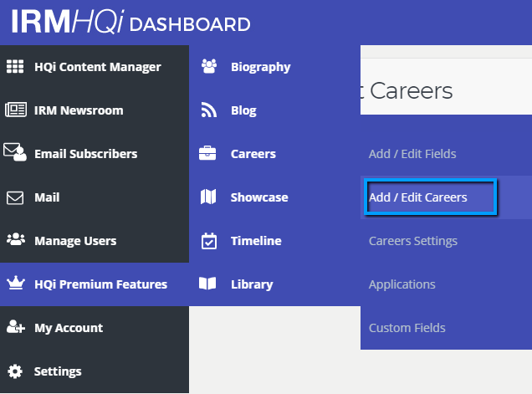Click the HQi Content Manager grid icon

[15, 66]
